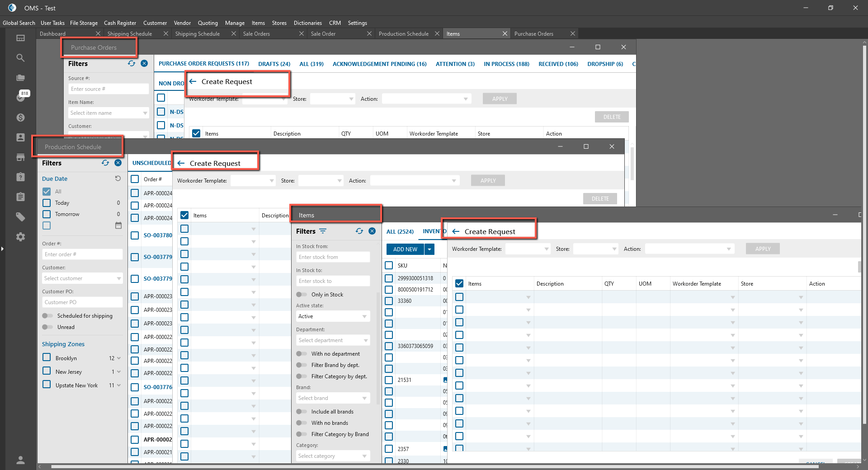Open the Due Date calendar picker icon

pos(118,226)
